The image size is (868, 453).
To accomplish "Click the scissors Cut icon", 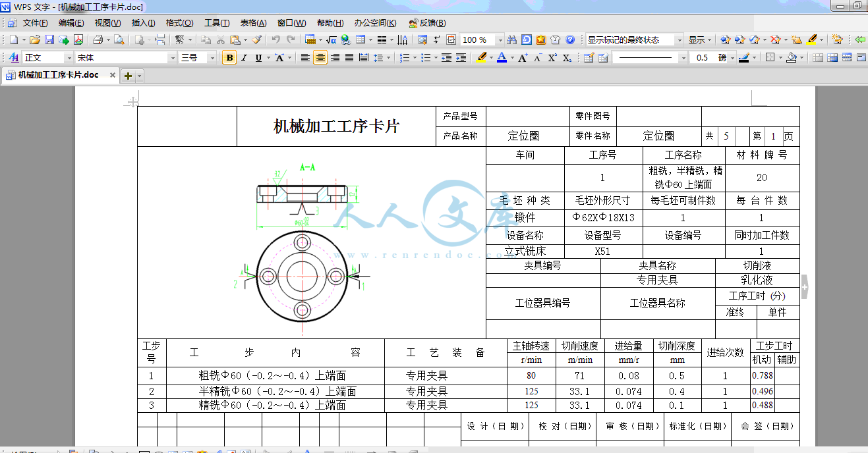I will tap(221, 40).
